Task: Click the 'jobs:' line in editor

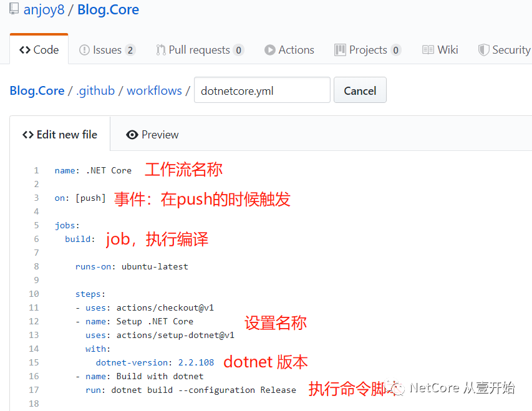Action: [x=67, y=225]
